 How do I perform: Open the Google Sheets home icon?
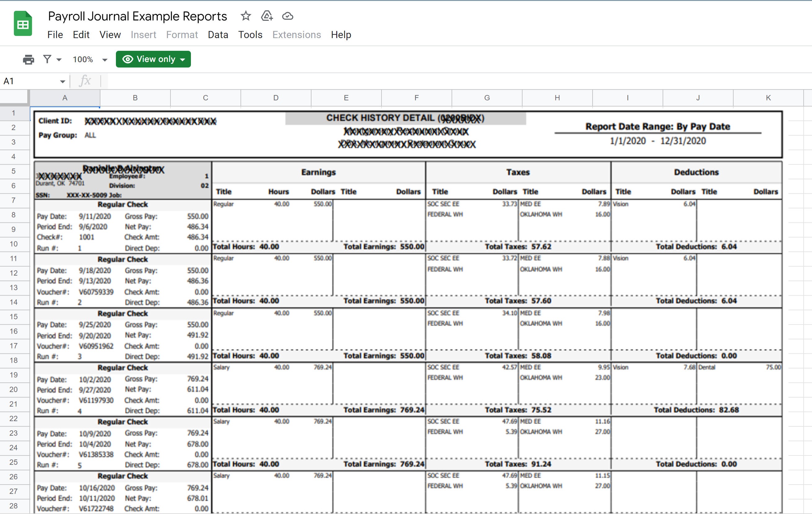click(23, 24)
